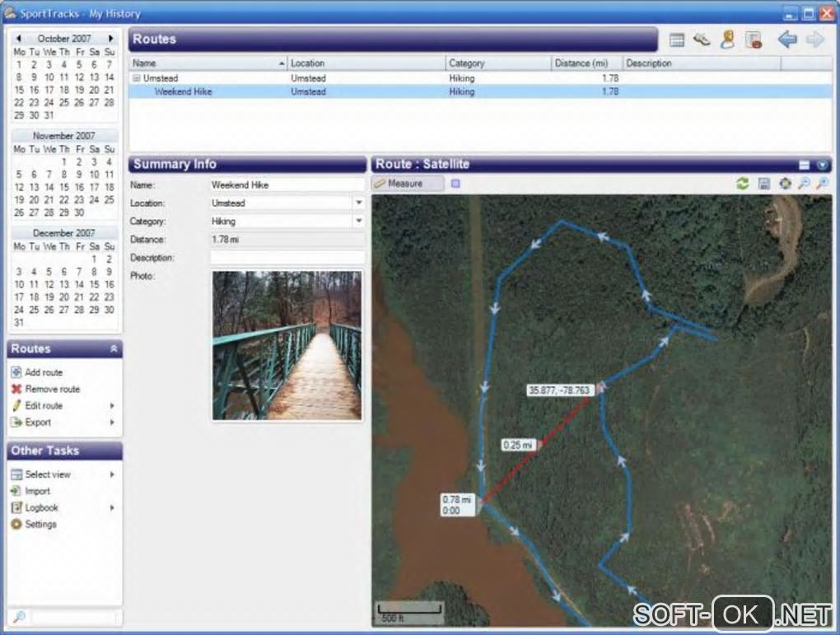
Task: Click the search input field at bottom left
Action: [75, 618]
